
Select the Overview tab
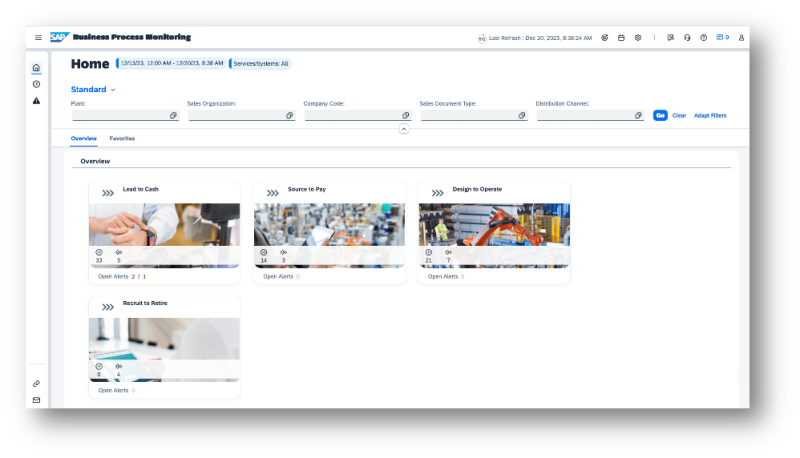tap(84, 138)
